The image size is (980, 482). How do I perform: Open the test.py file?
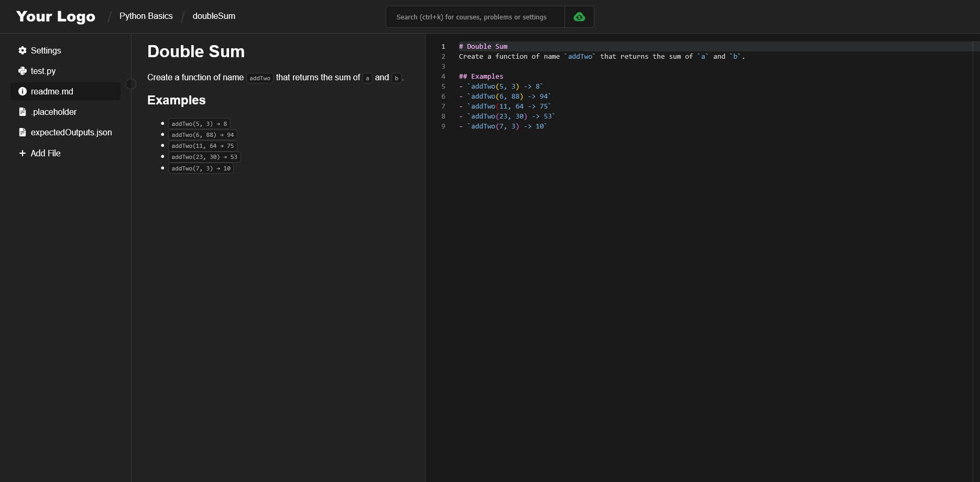(66, 71)
